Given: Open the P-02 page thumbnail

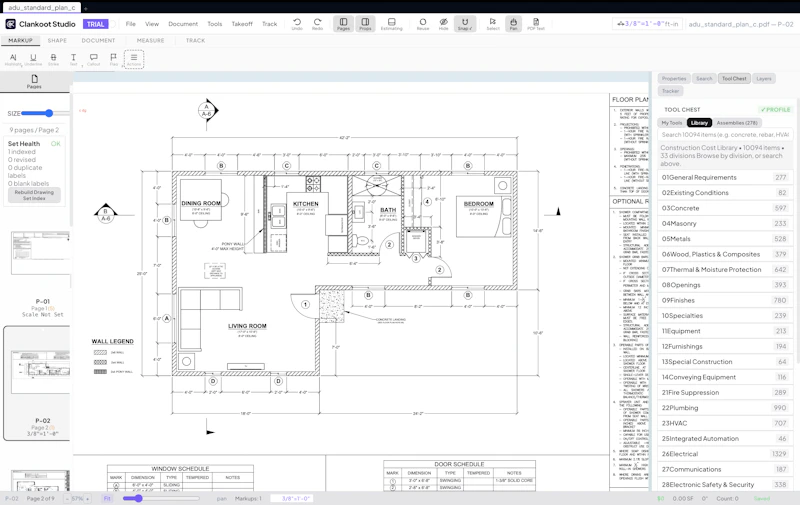Looking at the screenshot, I should [41, 371].
